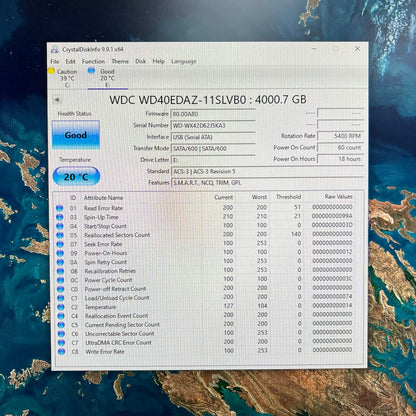Click the Standard ACS-3 field
This screenshot has height=416, width=416.
pyautogui.click(x=267, y=171)
